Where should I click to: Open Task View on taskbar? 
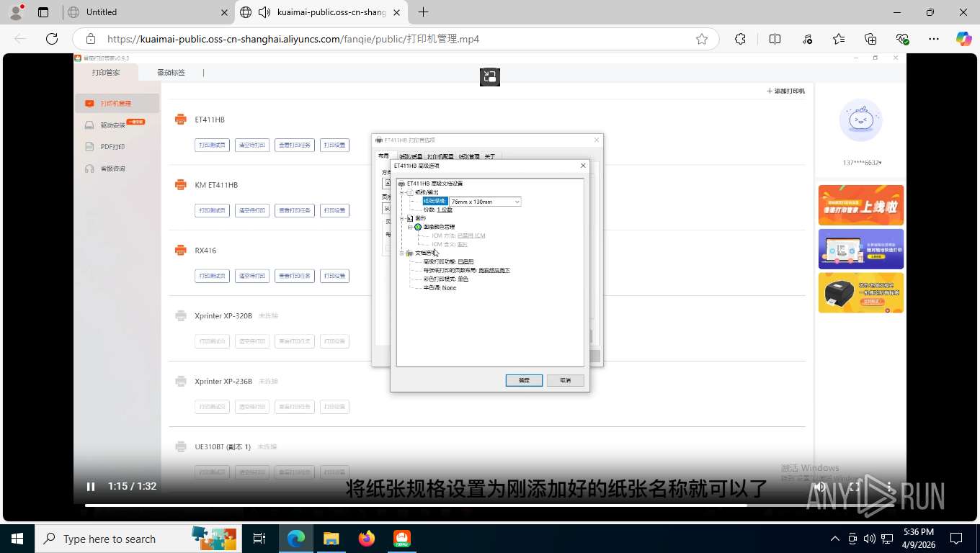(259, 539)
